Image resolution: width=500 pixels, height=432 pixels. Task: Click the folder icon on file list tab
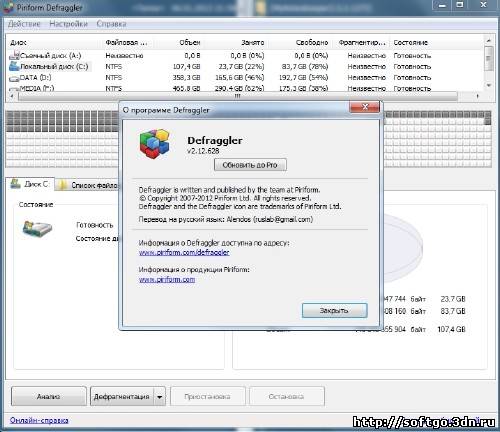coord(63,185)
